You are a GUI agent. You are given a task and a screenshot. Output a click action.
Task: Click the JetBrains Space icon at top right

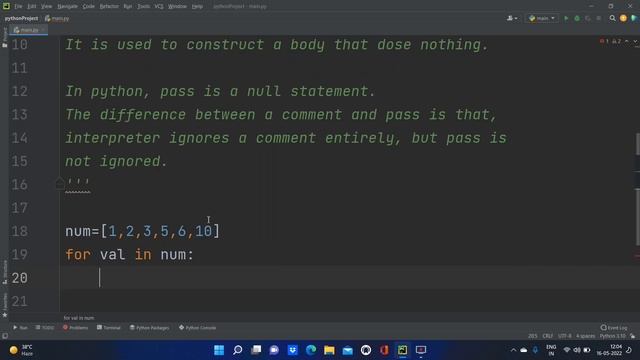[x=634, y=18]
